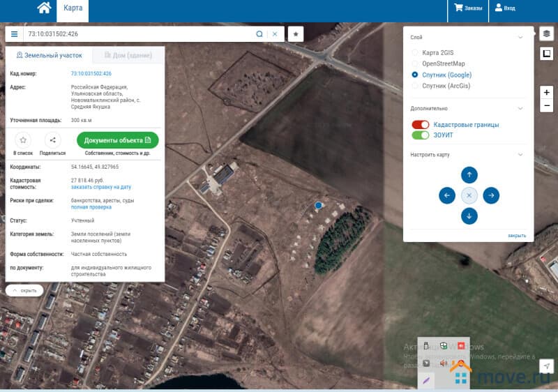Collapse the Настроить карту section
The image size is (558, 392).
[x=520, y=154]
